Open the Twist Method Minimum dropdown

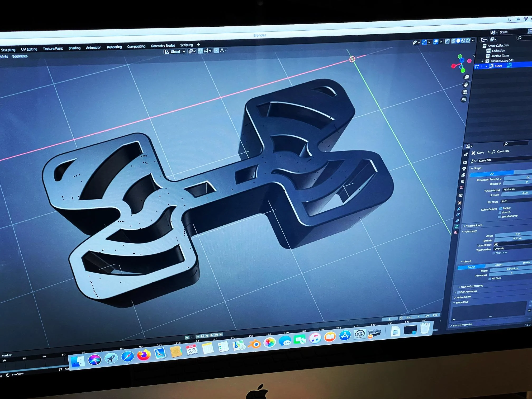[x=517, y=189]
